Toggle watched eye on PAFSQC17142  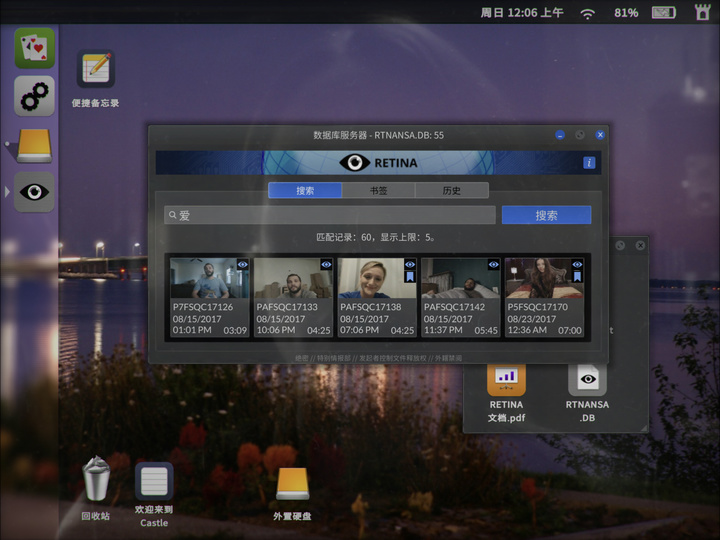point(494,264)
